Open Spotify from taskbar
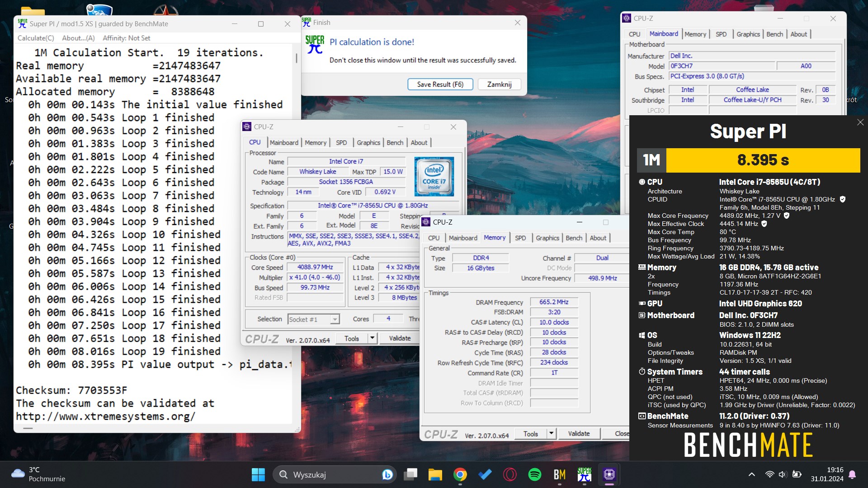 (535, 474)
